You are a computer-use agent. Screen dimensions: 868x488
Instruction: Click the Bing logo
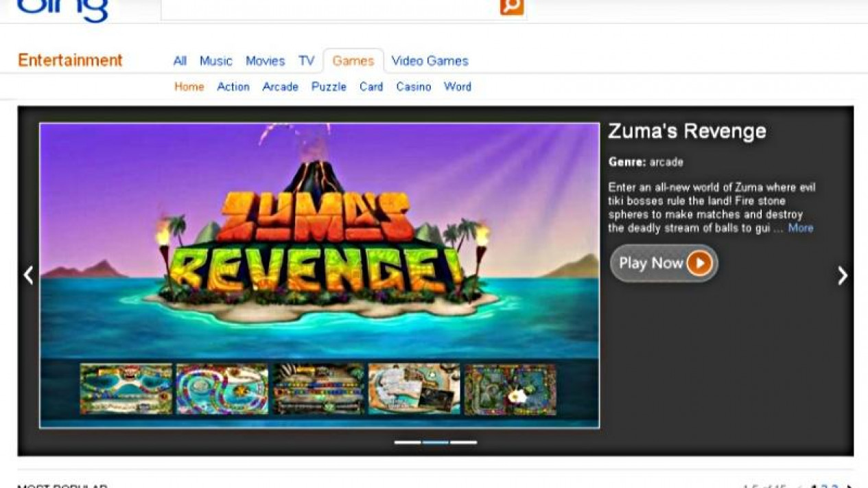(x=63, y=10)
